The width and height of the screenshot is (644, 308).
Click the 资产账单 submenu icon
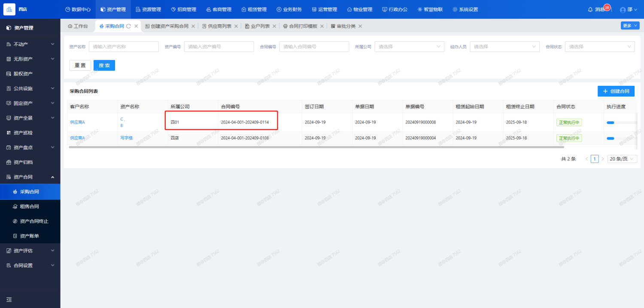pos(15,236)
